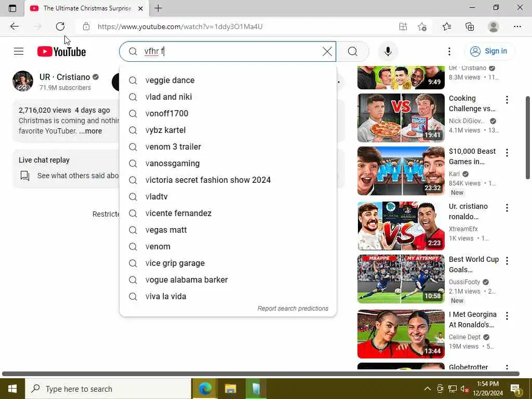Pick the 'vegas matt' suggestion
Screen dimensions: 532x399
coord(228,230)
